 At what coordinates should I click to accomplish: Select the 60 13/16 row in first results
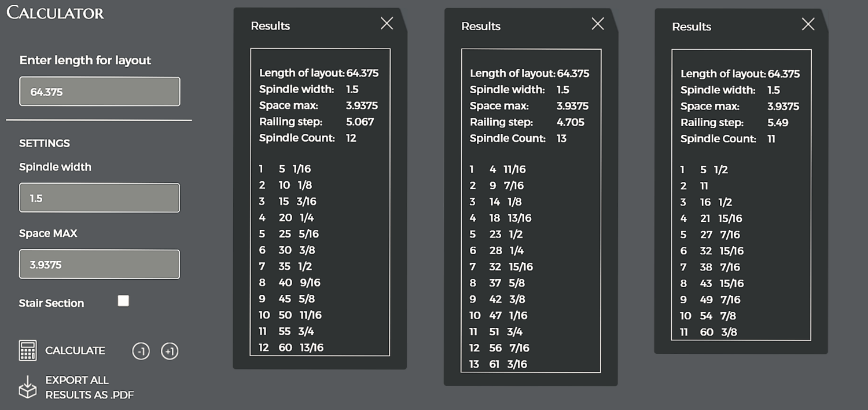(x=292, y=347)
